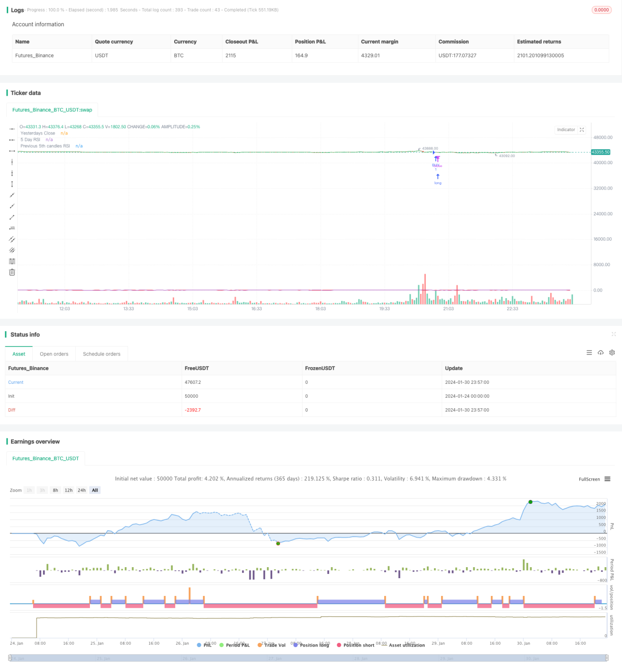Delete all chart drawings with trash icon
This screenshot has height=672, width=622.
click(x=12, y=272)
